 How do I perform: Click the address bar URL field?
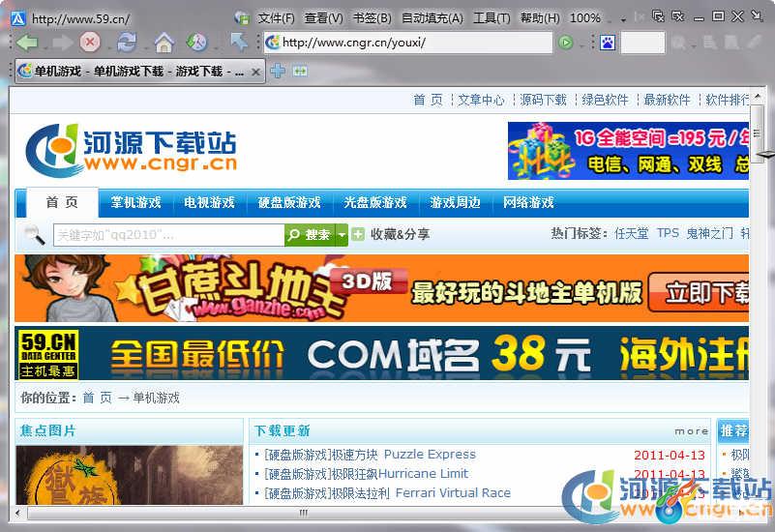(407, 43)
